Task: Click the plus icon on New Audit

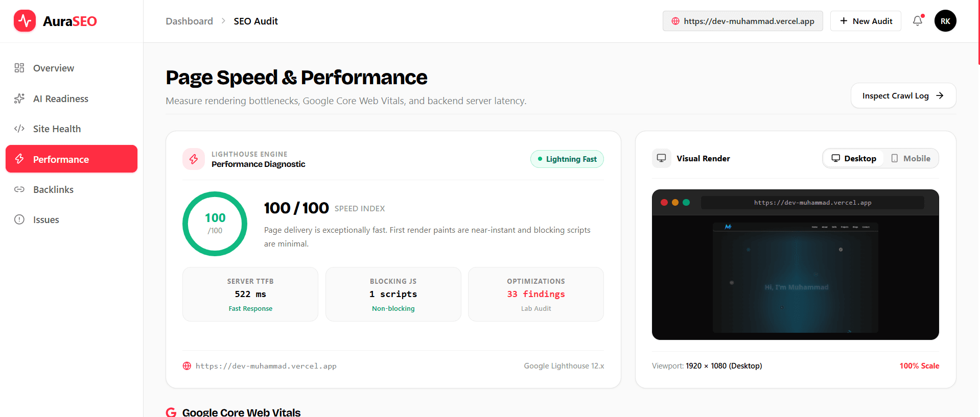Action: point(844,21)
